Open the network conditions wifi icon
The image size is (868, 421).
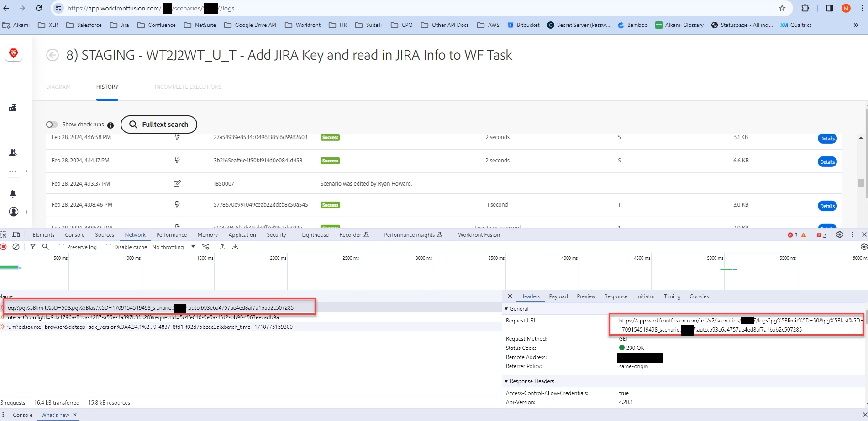click(x=206, y=247)
